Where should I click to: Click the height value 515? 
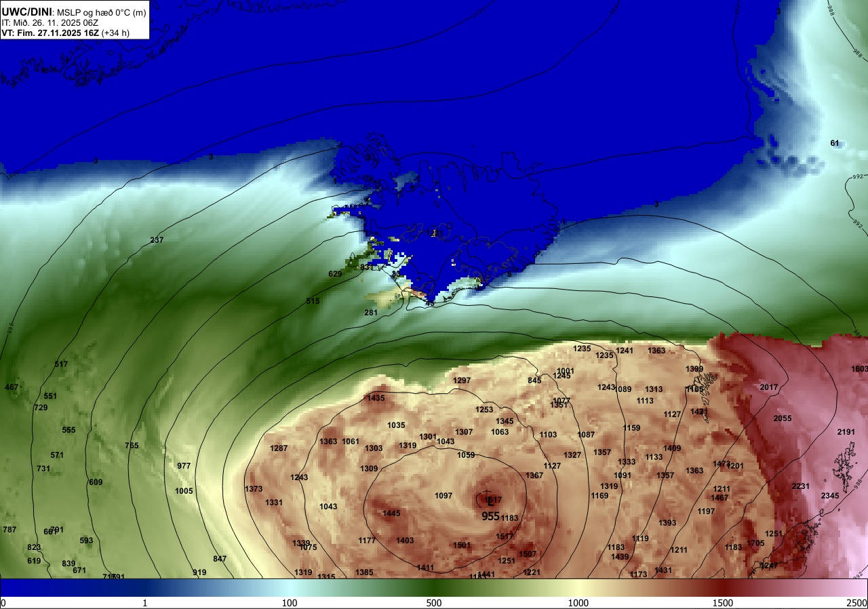pyautogui.click(x=313, y=301)
